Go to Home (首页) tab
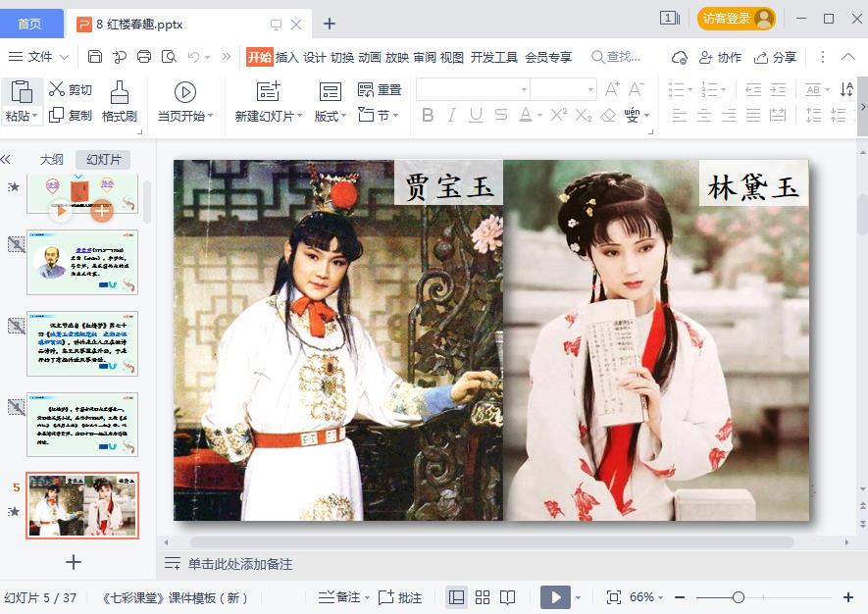This screenshot has height=614, width=868. (29, 24)
